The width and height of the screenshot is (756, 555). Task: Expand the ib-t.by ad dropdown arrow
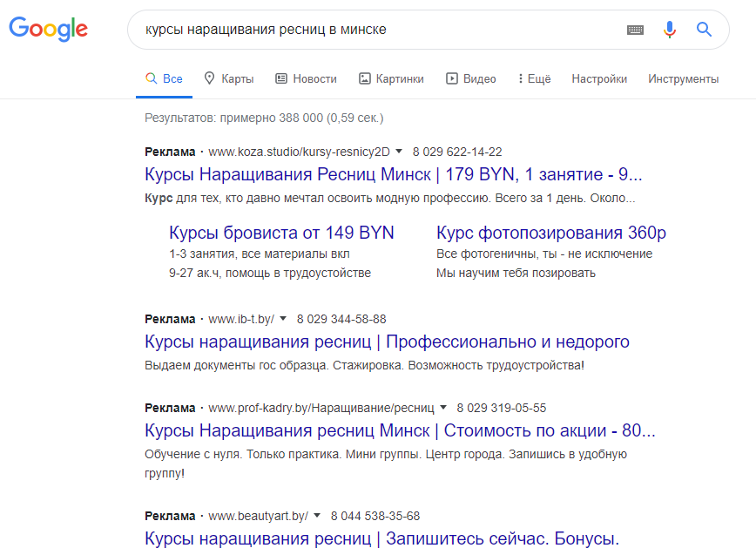283,319
